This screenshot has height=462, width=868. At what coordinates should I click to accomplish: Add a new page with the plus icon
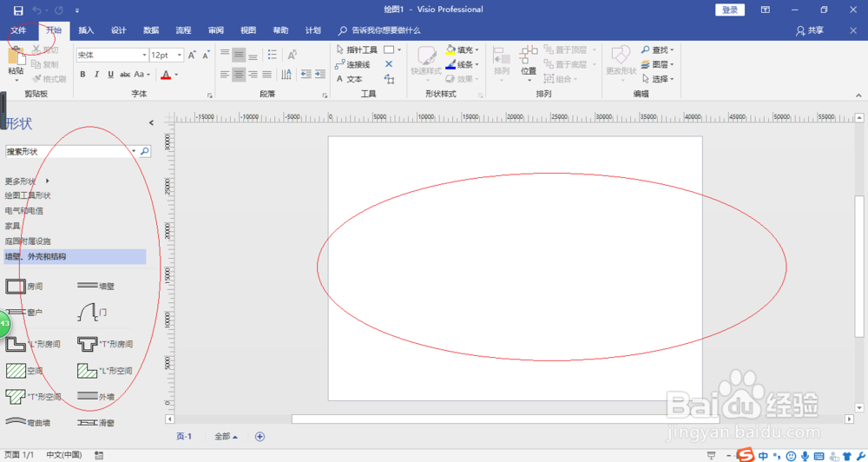pyautogui.click(x=260, y=437)
